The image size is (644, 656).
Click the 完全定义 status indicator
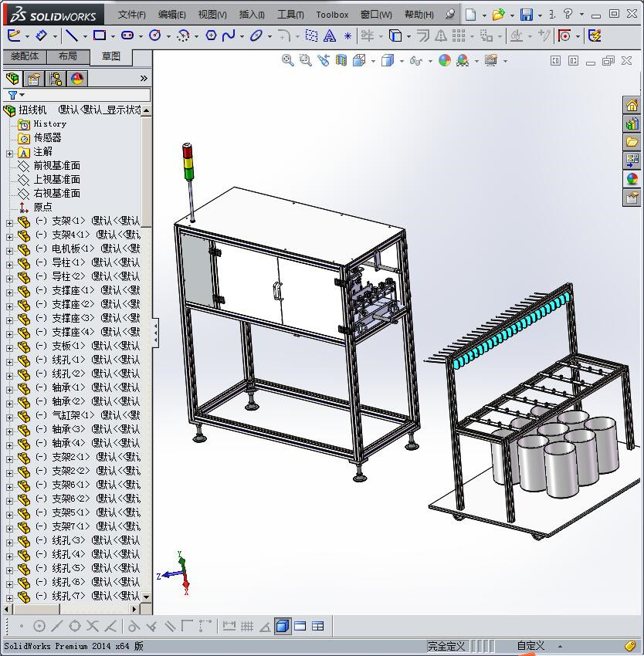click(446, 646)
